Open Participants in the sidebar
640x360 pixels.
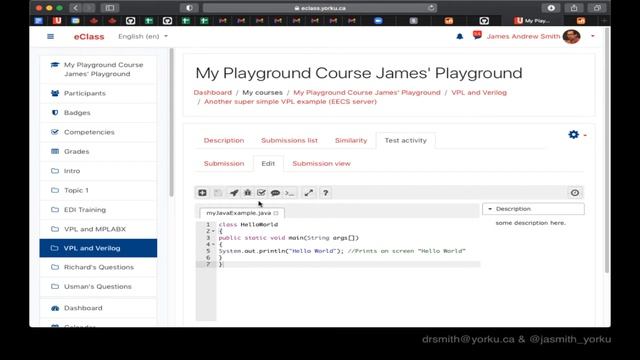pos(98,93)
